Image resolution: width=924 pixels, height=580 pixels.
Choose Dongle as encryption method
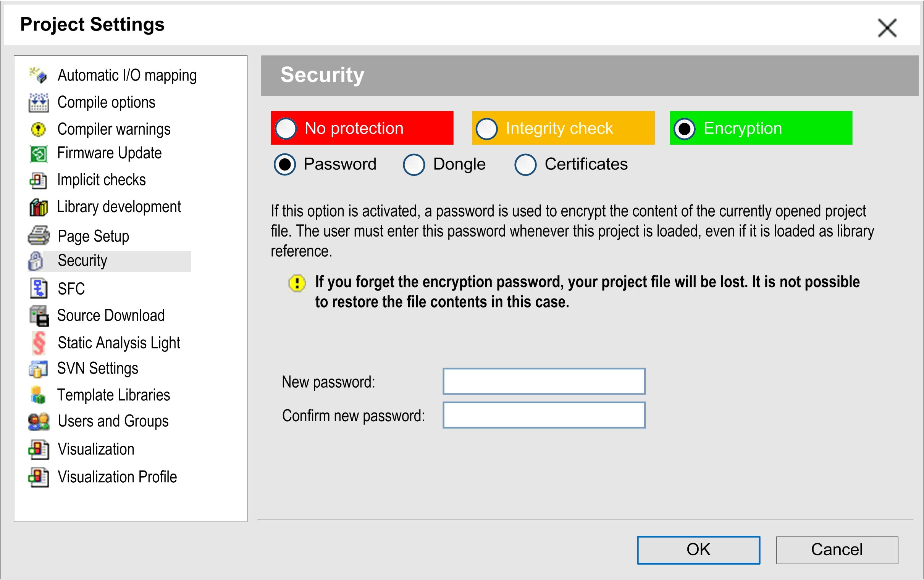[413, 164]
